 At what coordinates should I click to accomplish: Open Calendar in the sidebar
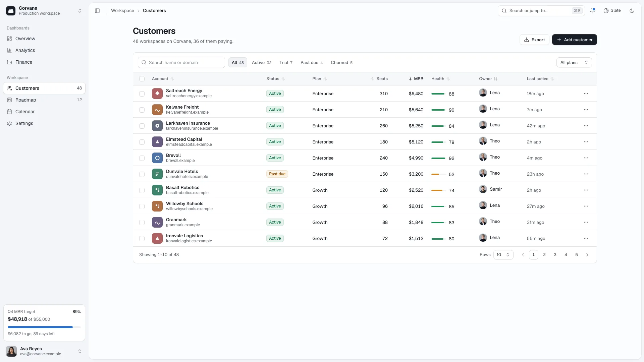[x=44, y=112]
